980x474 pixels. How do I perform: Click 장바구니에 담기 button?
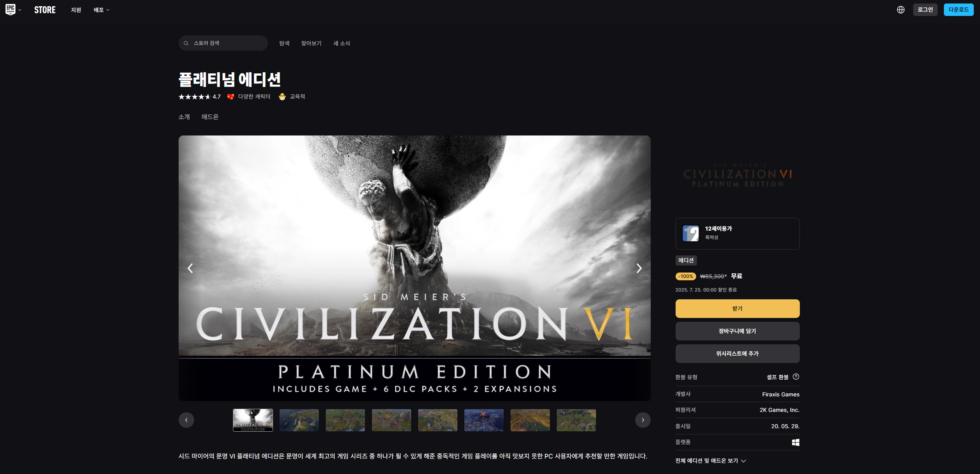[x=737, y=331]
